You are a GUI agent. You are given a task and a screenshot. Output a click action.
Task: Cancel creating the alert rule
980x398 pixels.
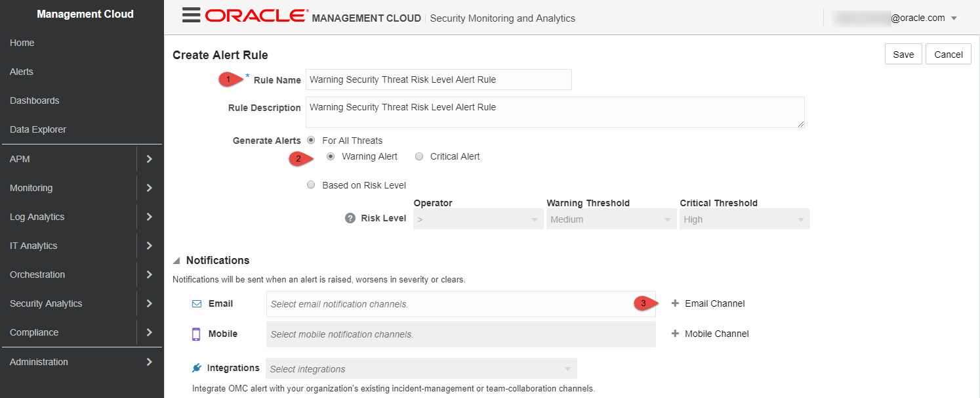click(x=949, y=55)
